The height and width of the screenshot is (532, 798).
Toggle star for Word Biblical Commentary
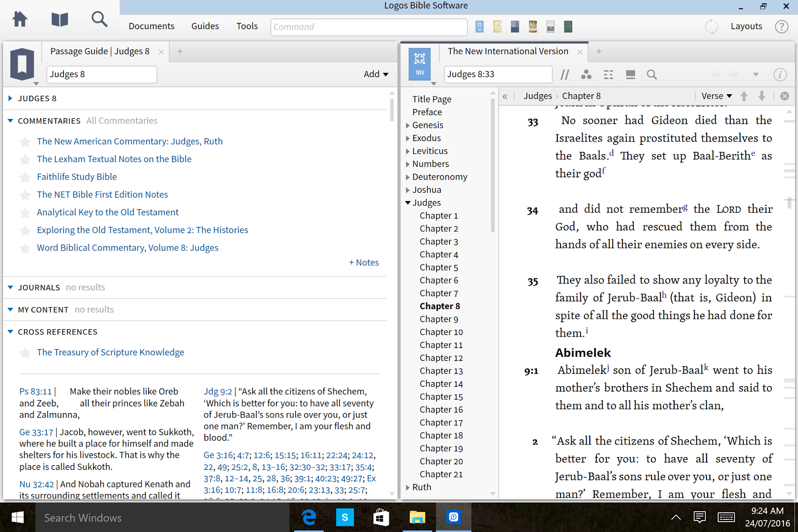point(25,248)
